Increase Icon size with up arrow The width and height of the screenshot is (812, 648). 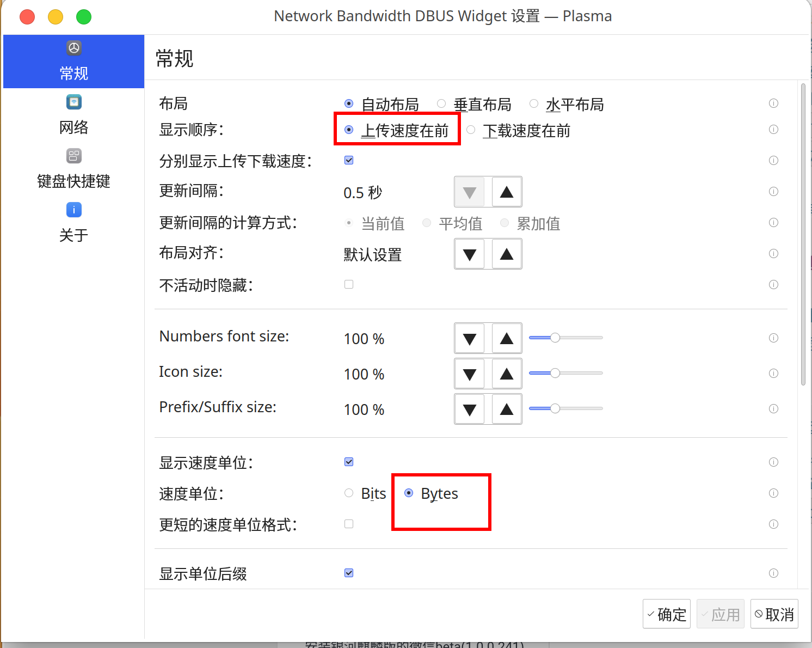click(x=507, y=374)
